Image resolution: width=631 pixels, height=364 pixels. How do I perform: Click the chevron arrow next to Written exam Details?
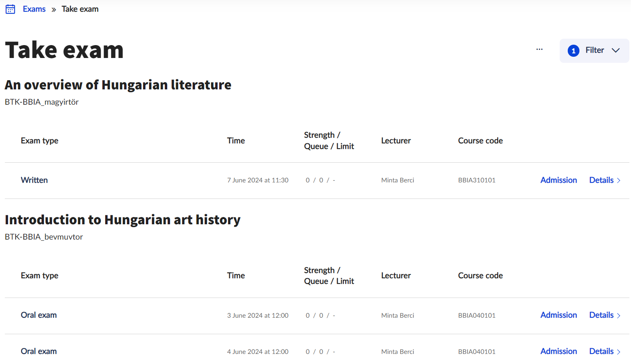(619, 180)
